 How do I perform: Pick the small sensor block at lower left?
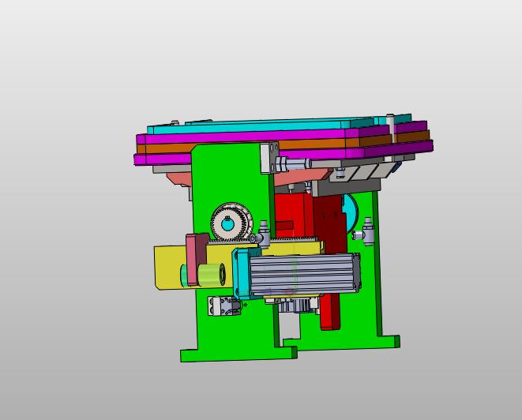click(224, 306)
